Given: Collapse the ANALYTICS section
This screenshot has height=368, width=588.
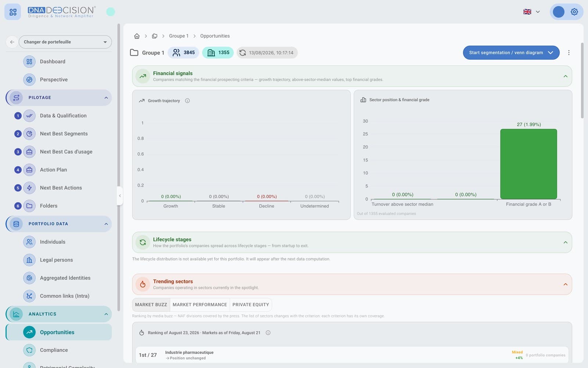Looking at the screenshot, I should [x=106, y=314].
